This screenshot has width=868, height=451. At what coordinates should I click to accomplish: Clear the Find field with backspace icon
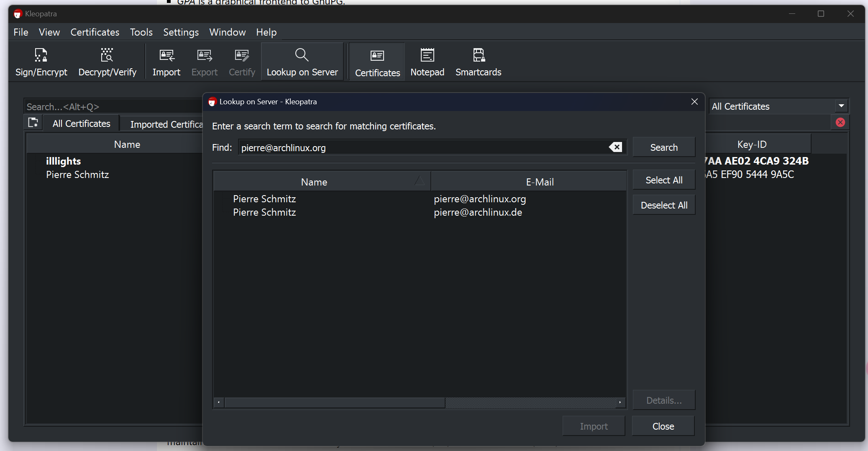click(x=615, y=147)
